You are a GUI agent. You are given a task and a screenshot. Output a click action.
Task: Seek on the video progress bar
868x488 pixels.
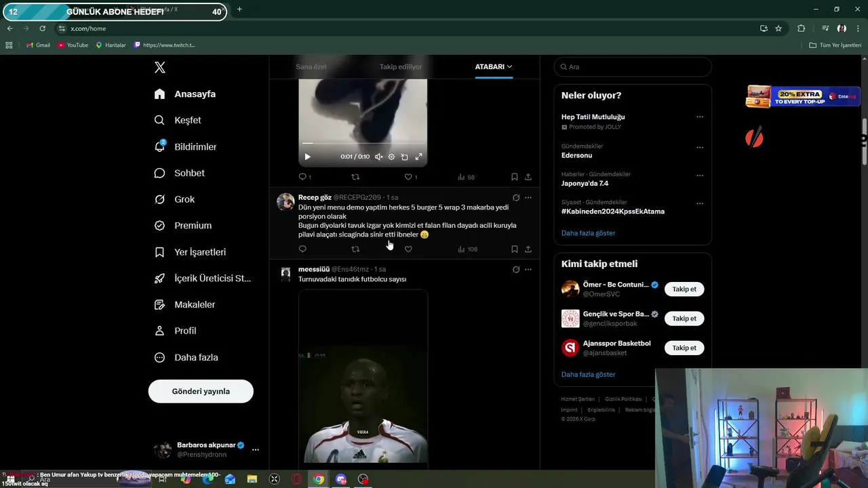tap(363, 144)
